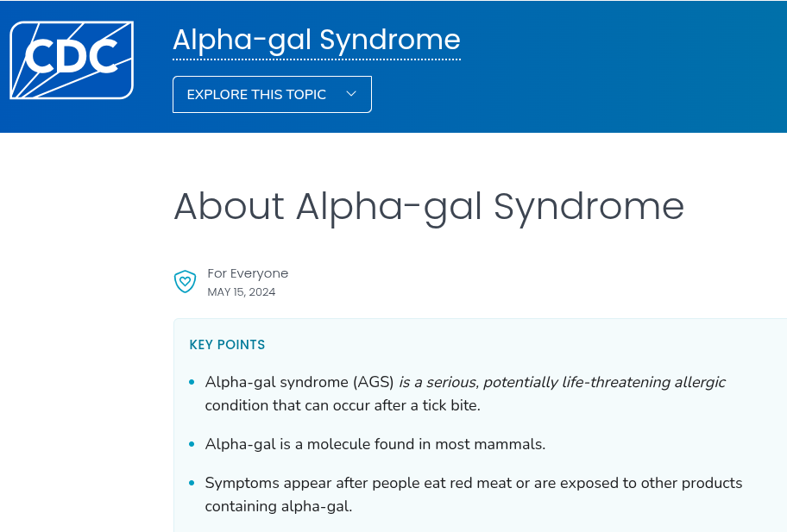This screenshot has width=787, height=532.
Task: Click the About Alpha-gal Syndrome page heading
Action: [428, 206]
